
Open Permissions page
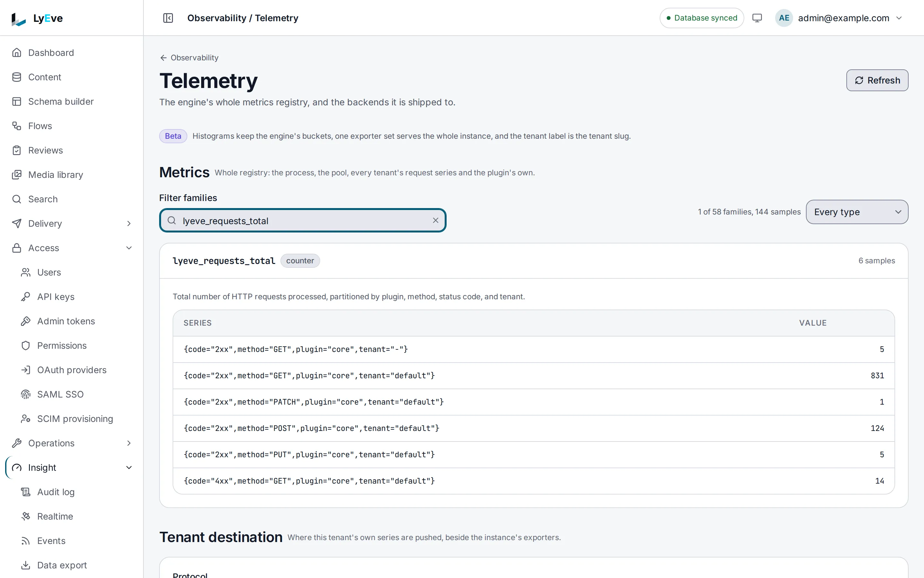pos(76,346)
